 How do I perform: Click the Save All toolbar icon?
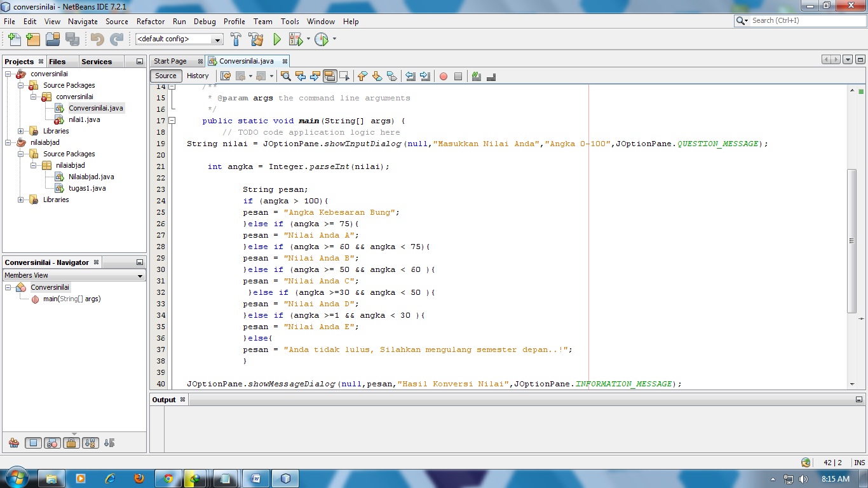coord(72,39)
